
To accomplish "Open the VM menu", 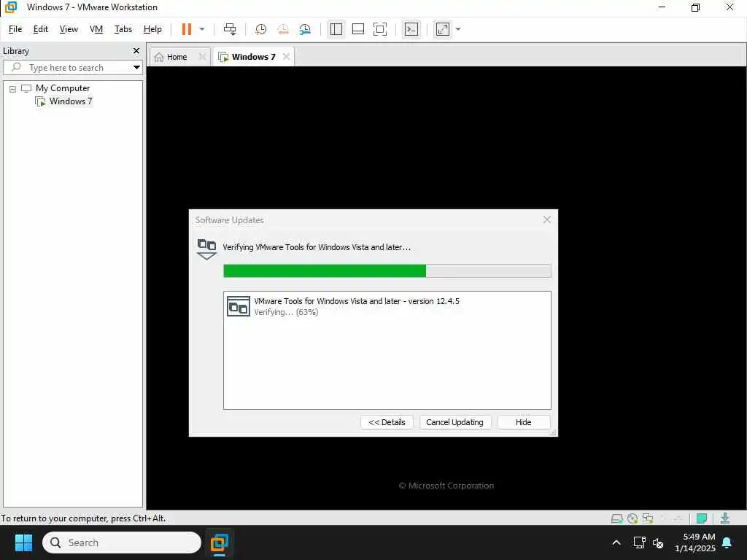I will coord(96,29).
